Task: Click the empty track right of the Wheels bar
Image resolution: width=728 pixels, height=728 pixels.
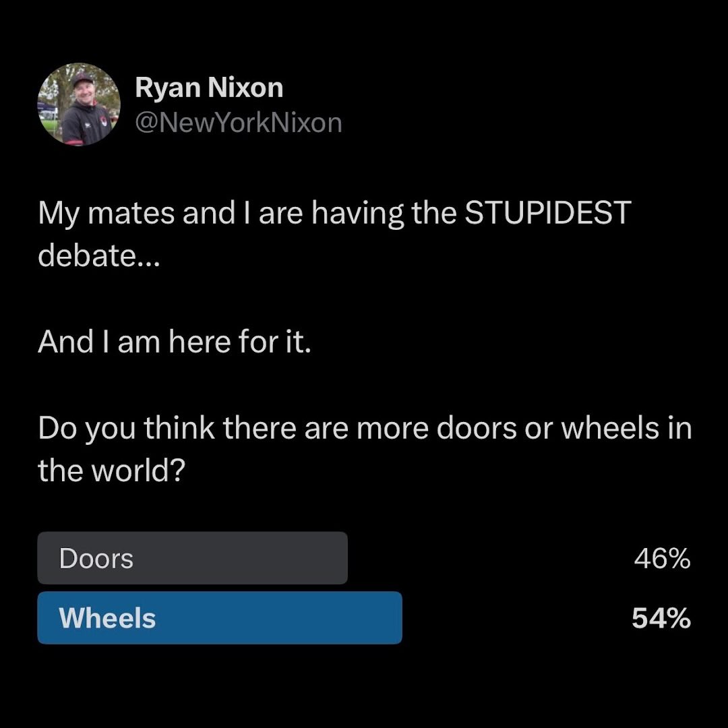Action: pyautogui.click(x=512, y=617)
